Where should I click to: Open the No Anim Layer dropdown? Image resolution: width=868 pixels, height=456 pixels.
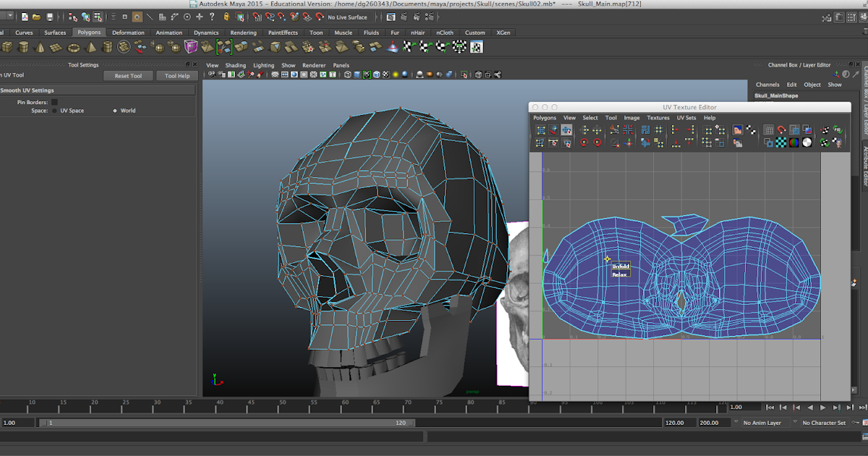[762, 422]
